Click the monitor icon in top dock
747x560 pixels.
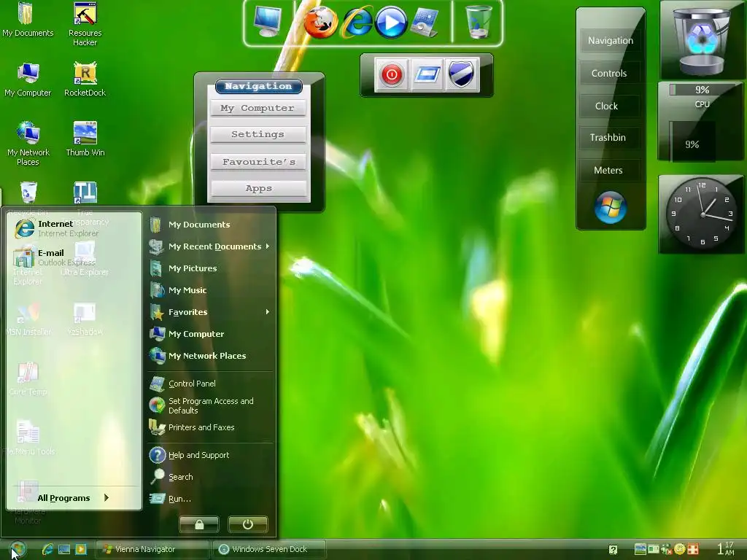click(x=267, y=22)
